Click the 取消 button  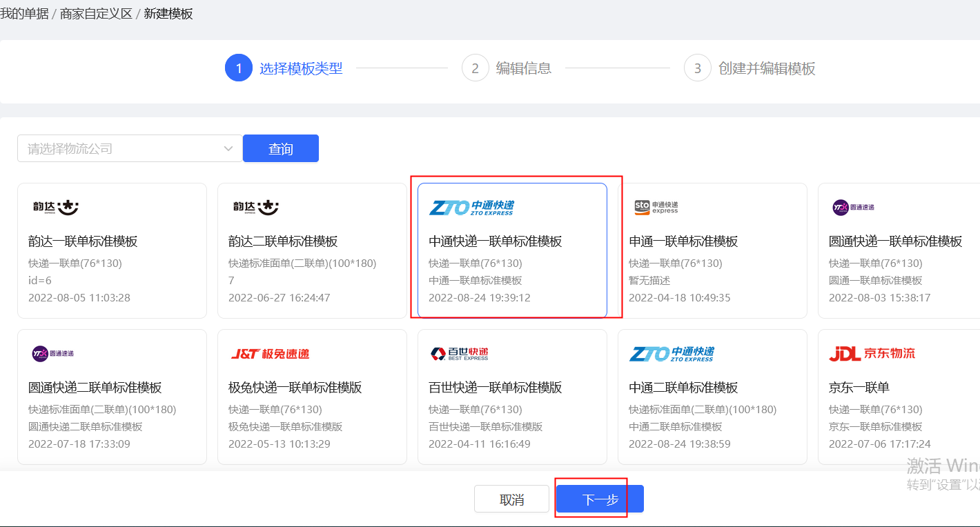(511, 499)
